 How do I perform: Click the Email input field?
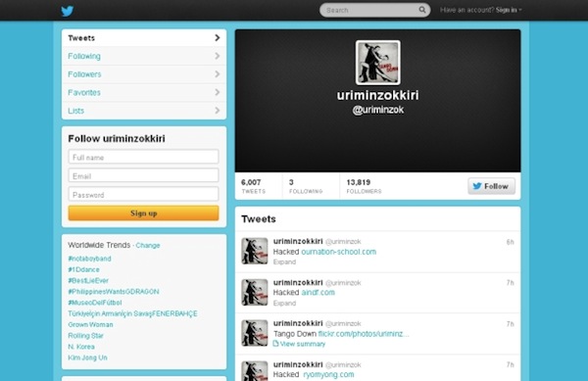pos(143,175)
